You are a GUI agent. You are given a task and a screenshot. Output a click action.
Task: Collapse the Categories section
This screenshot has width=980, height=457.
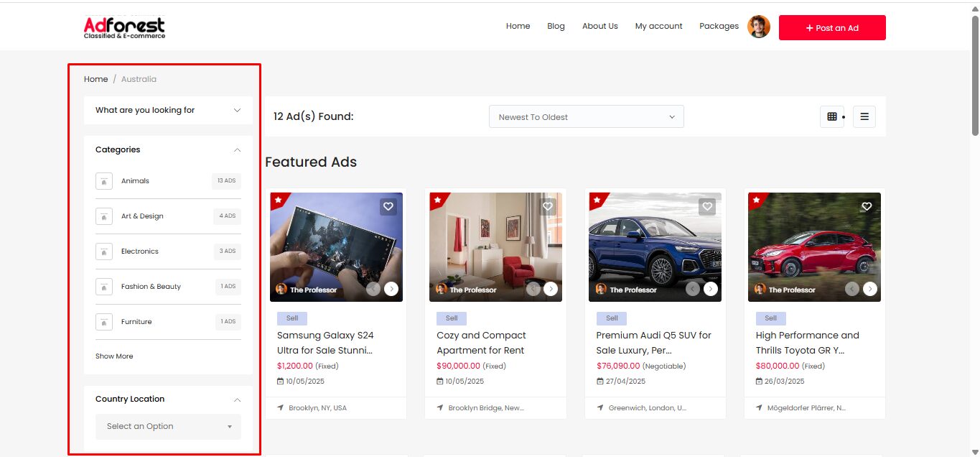pos(237,150)
